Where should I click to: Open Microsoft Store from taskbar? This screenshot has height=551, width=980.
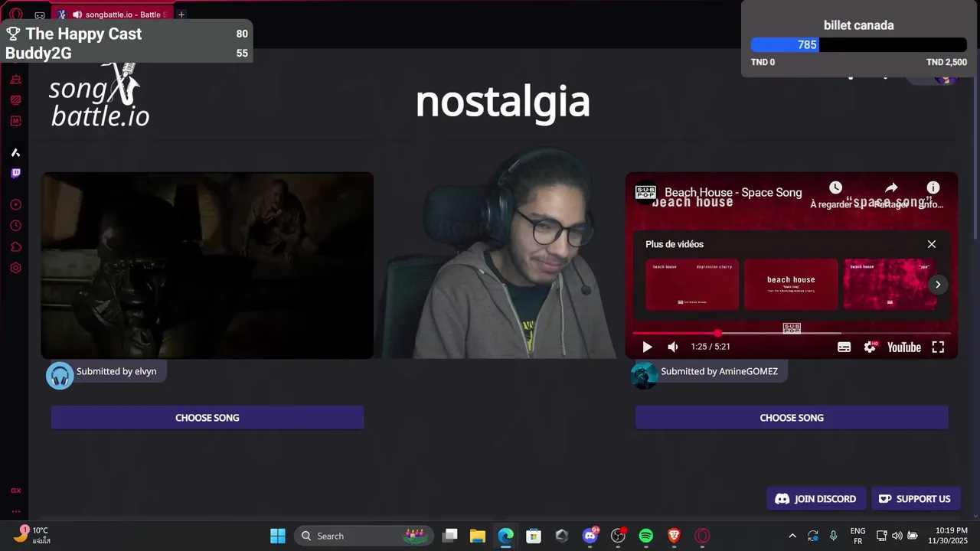coord(534,536)
